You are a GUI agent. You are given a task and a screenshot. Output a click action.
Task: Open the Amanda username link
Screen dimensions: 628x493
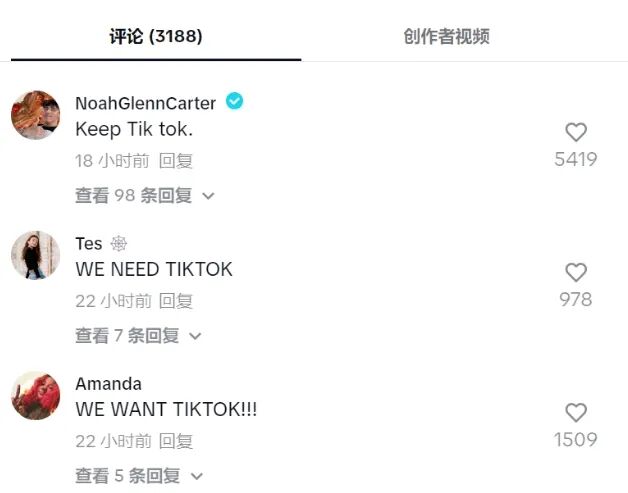108,384
